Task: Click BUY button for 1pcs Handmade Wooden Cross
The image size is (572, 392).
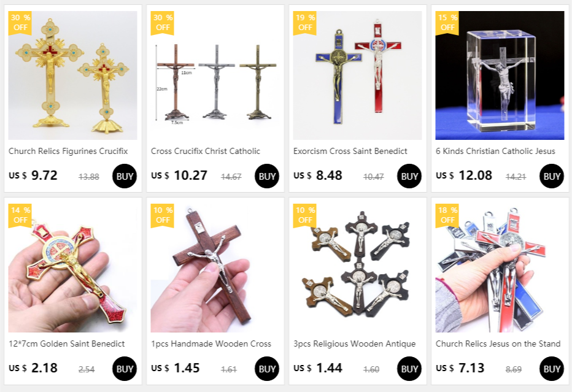Action: [x=266, y=369]
